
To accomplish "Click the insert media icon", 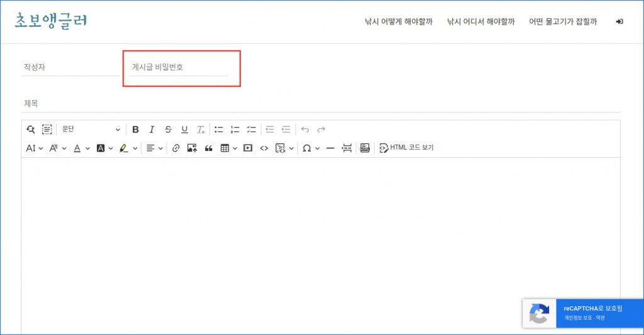I will (x=248, y=148).
